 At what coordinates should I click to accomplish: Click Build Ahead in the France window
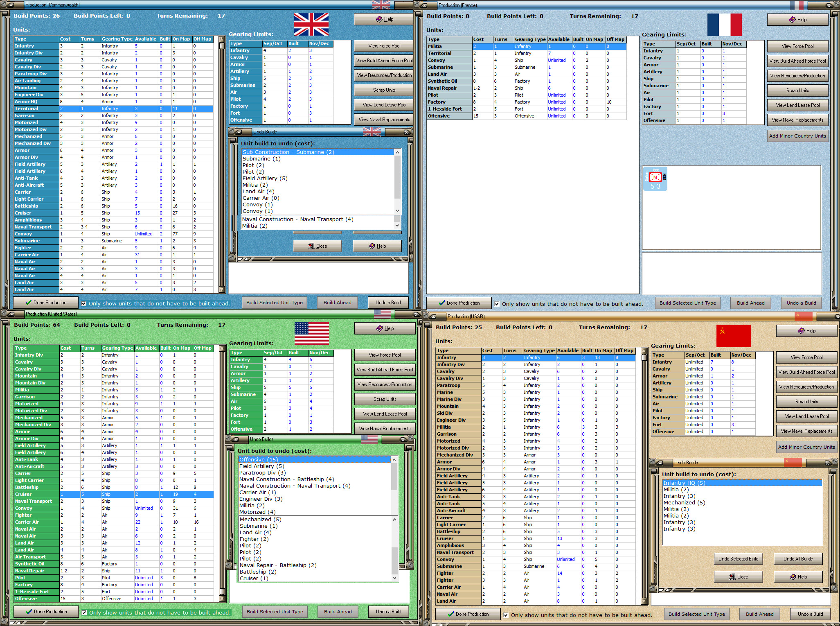[x=751, y=303]
